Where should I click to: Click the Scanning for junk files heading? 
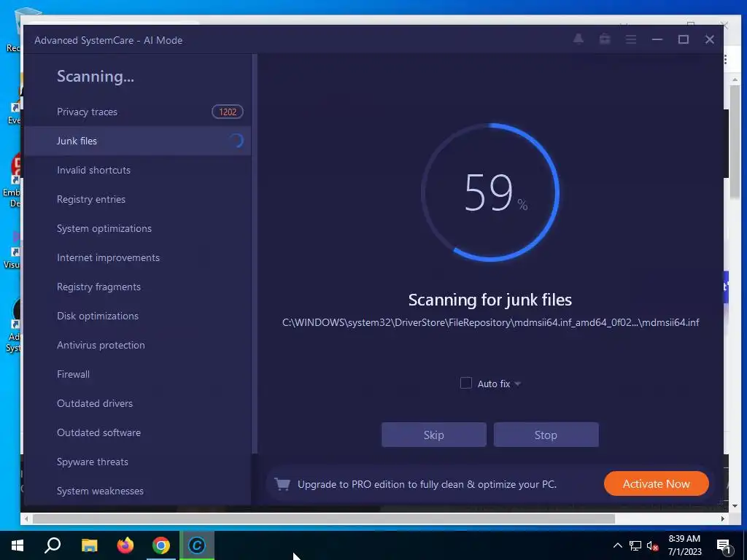tap(490, 300)
